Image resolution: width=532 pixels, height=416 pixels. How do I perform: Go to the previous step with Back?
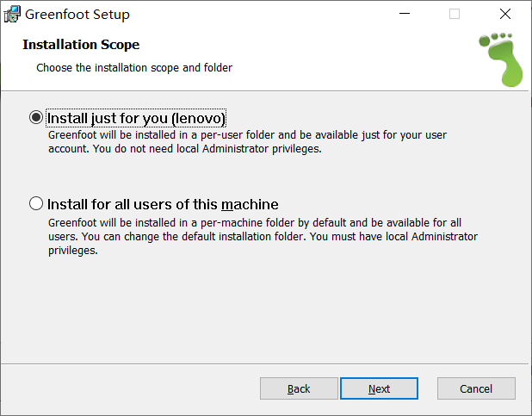tap(299, 388)
